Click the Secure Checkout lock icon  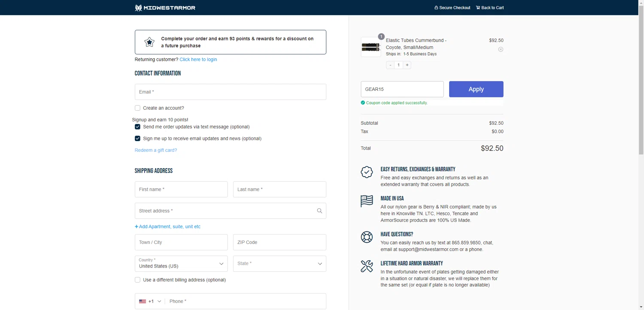pos(436,8)
